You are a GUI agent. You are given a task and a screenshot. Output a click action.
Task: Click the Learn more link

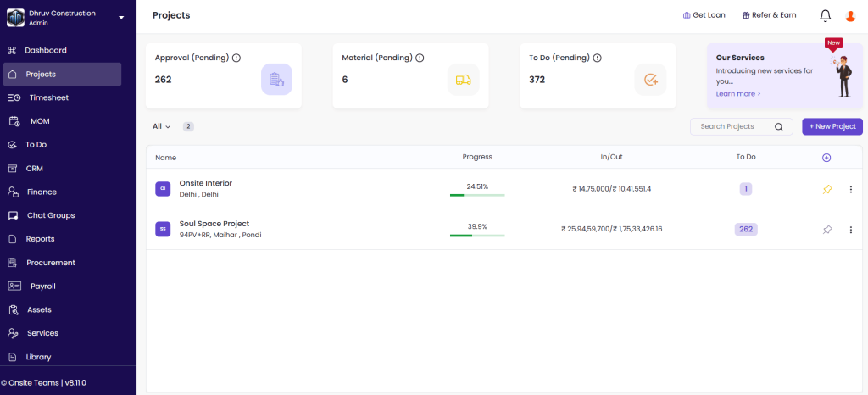pos(737,94)
